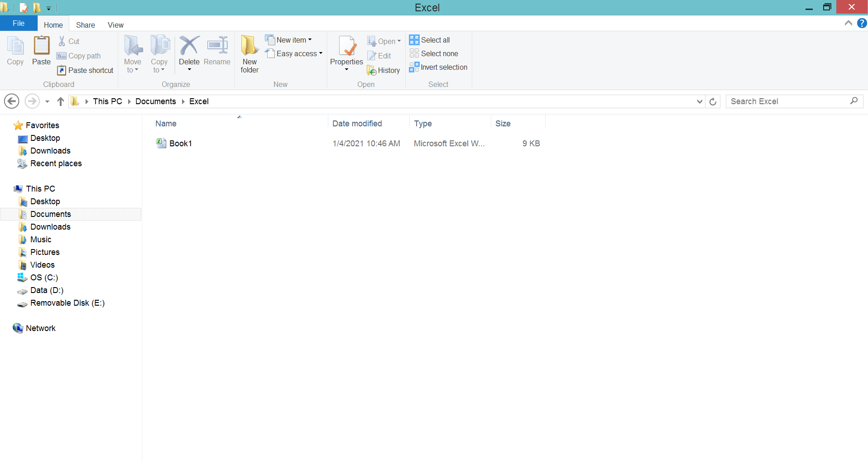Click the Edit button in ribbon
Image resolution: width=868 pixels, height=461 pixels.
[379, 56]
